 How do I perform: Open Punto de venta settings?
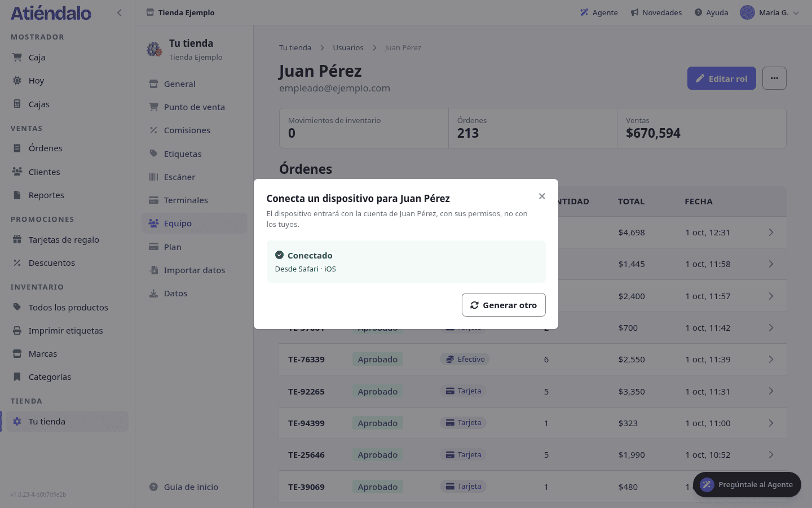[x=194, y=107]
